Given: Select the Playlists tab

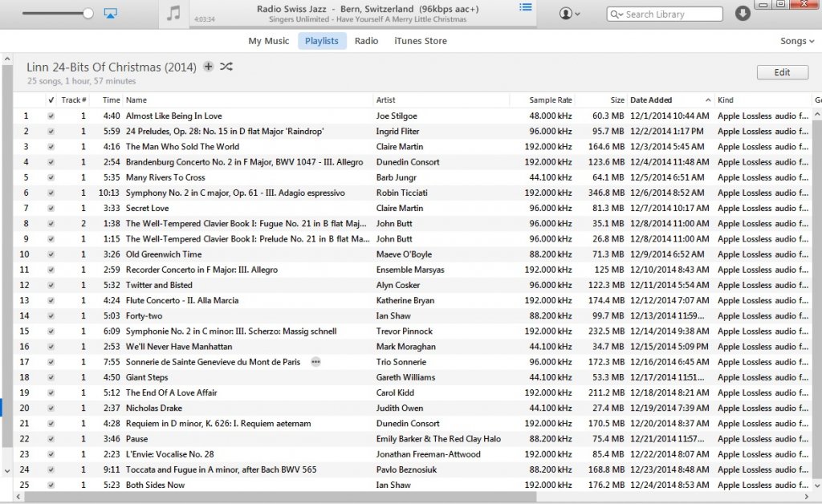Looking at the screenshot, I should tap(322, 41).
